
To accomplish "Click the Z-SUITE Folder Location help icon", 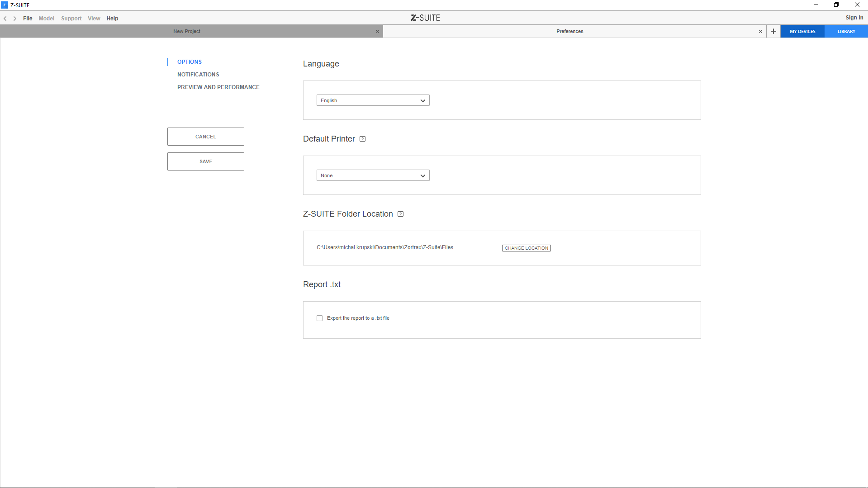I will 400,214.
